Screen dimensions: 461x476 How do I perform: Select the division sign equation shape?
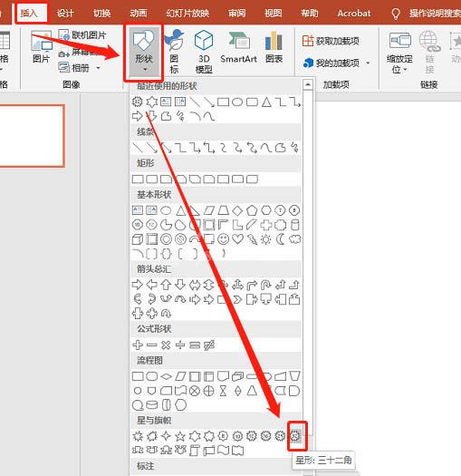tap(180, 345)
